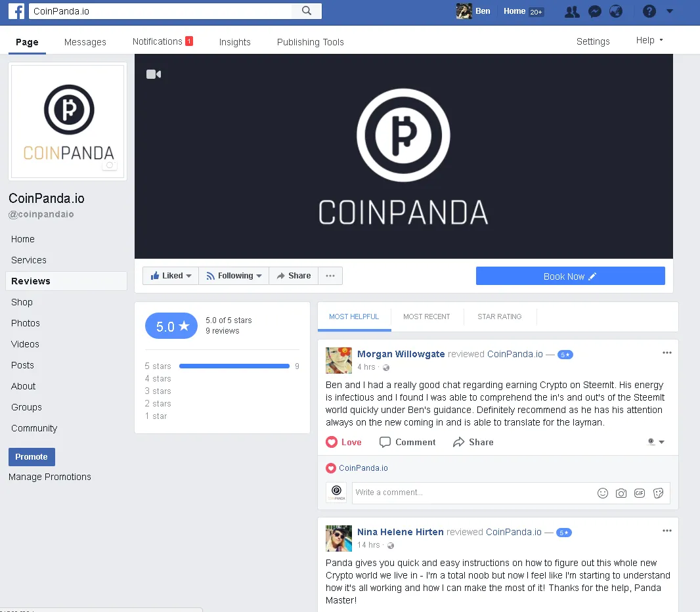Open the Help dropdown menu

click(649, 40)
